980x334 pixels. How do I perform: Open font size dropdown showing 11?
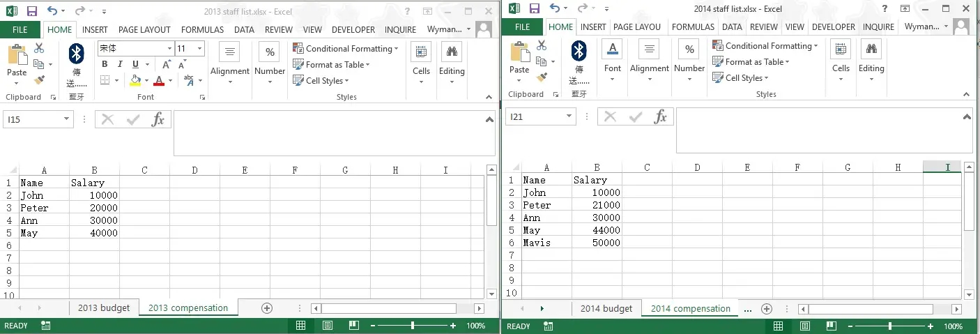click(x=199, y=49)
